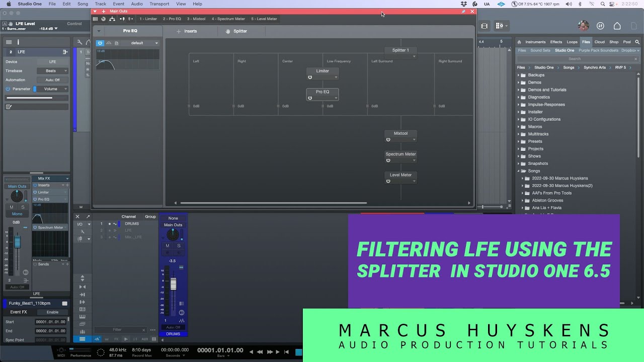Open the Song menu

[x=83, y=4]
